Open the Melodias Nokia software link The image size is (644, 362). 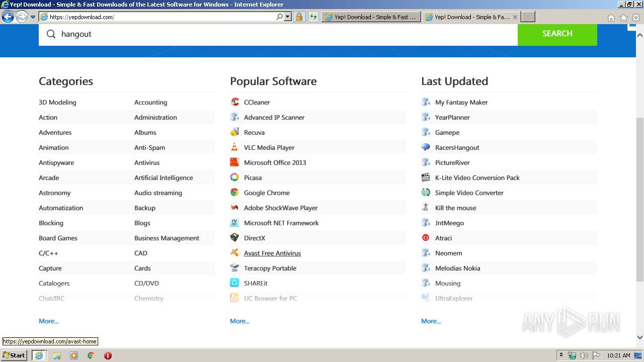(457, 268)
